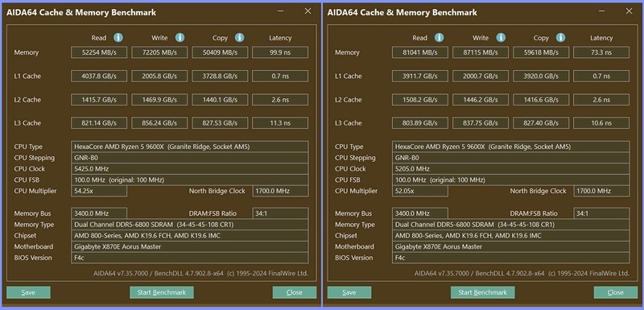The image size is (644, 310).
Task: Click Close button in left window
Action: tap(295, 292)
